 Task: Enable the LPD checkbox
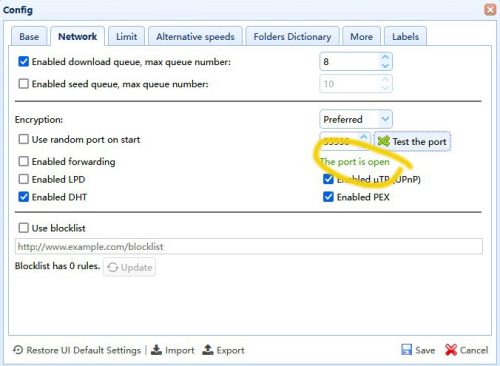(23, 179)
